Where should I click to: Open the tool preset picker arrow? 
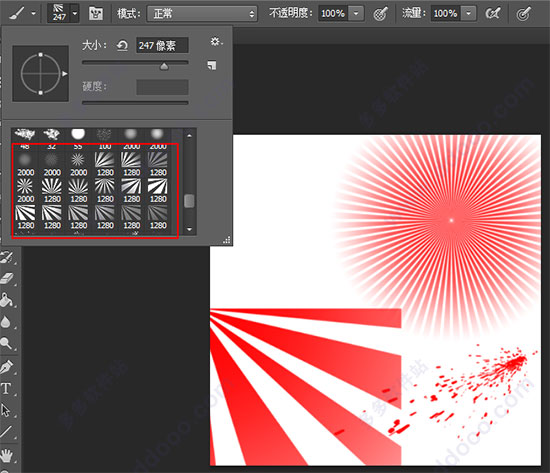(34, 14)
